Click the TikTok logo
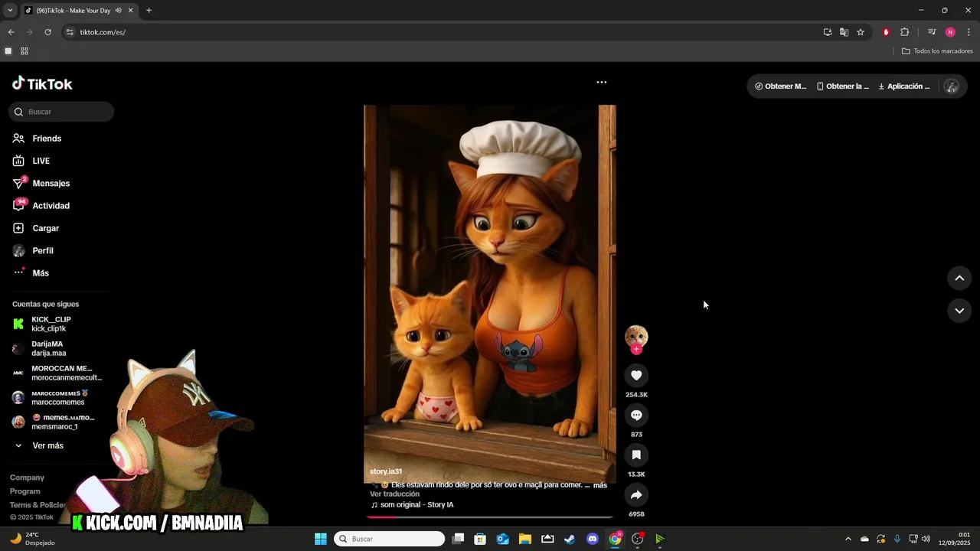Image resolution: width=980 pixels, height=551 pixels. [42, 83]
